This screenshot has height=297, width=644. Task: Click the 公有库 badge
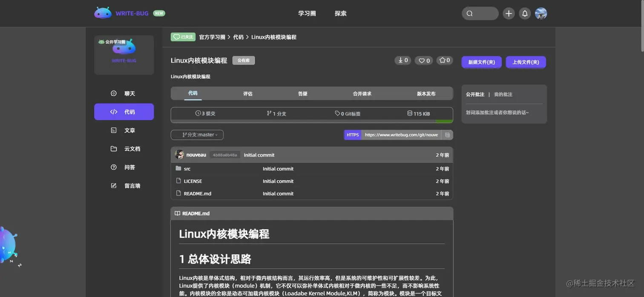(x=244, y=61)
